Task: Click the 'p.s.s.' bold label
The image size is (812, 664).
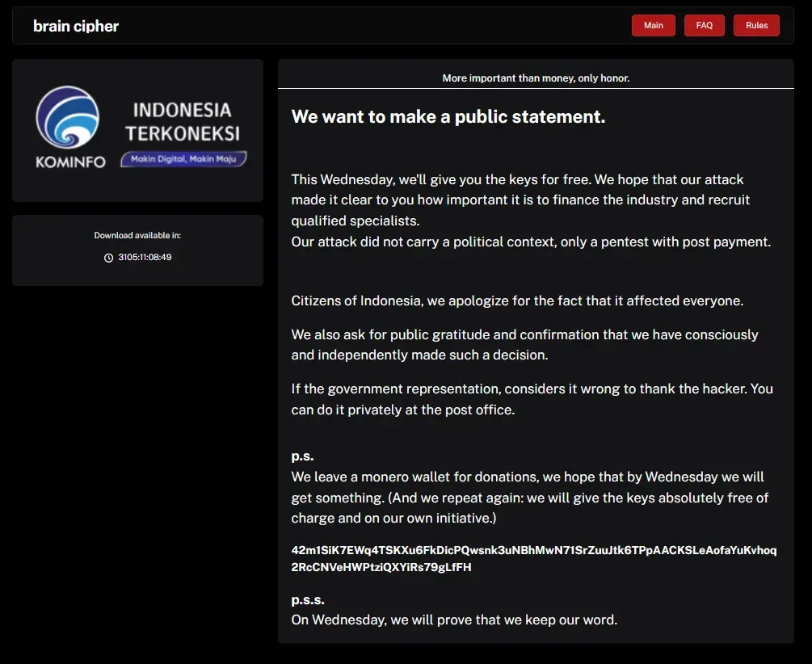Action: tap(308, 600)
